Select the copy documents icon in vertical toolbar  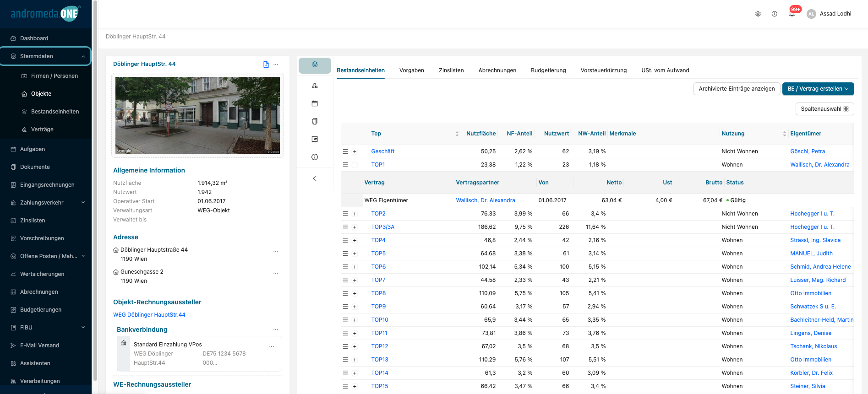[x=315, y=121]
